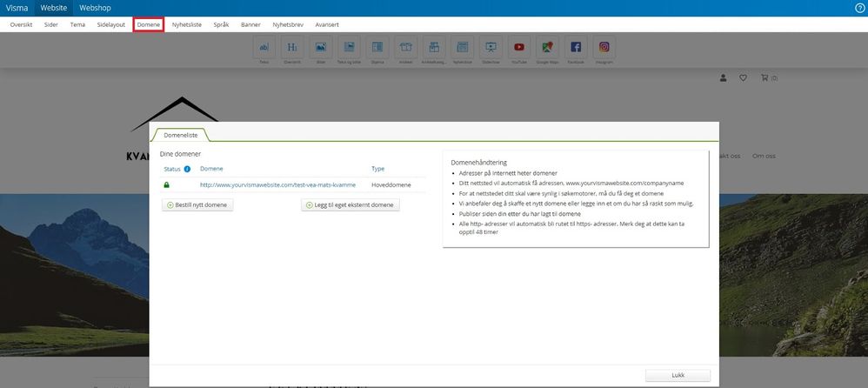
Task: Select the Overskrift heading widget icon
Action: (x=291, y=47)
